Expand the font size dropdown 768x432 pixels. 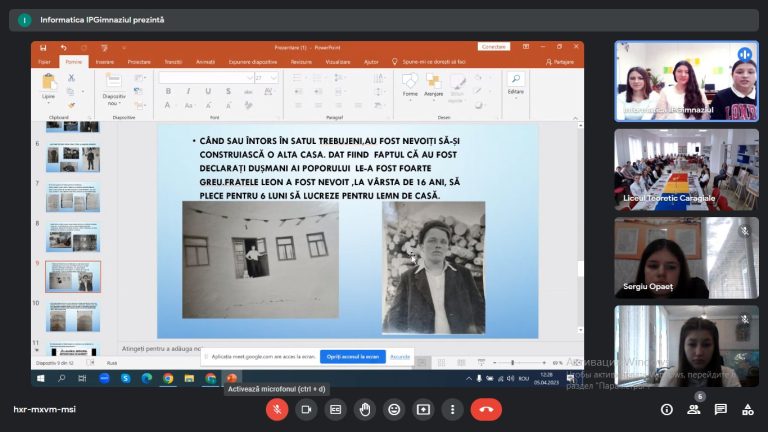(273, 78)
